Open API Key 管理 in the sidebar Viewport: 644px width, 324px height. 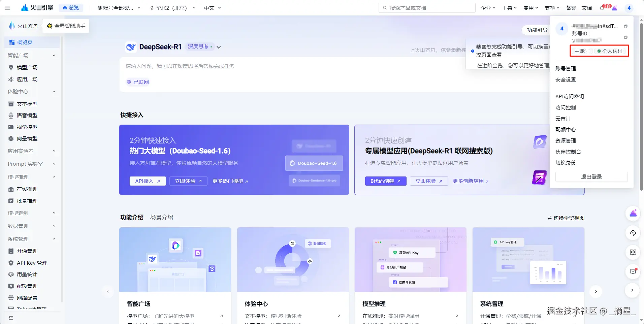point(32,263)
